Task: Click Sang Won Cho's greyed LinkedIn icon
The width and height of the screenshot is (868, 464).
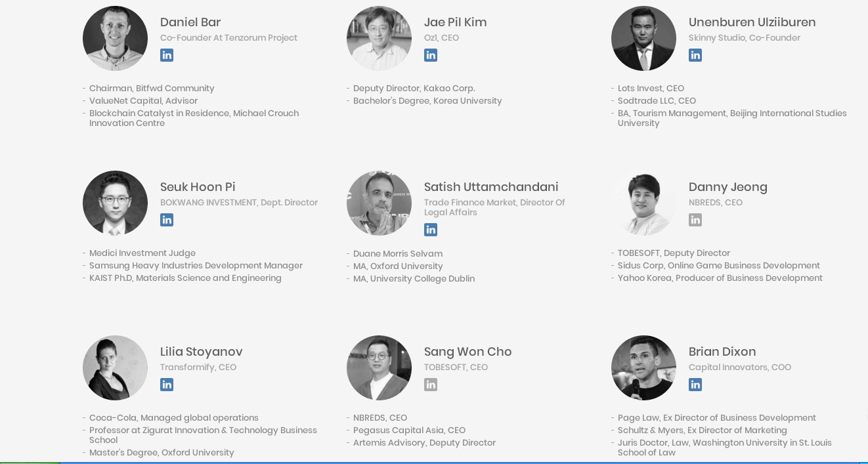Action: coord(431,385)
